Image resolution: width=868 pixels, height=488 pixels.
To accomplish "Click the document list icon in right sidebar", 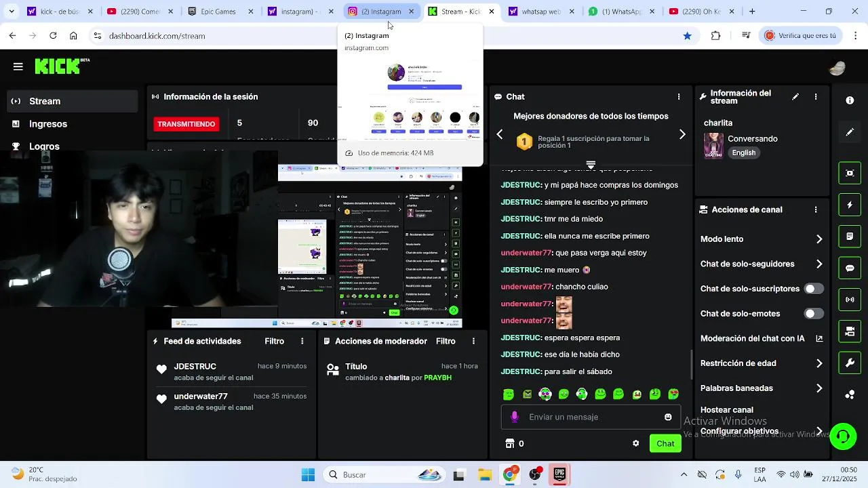I will click(850, 237).
